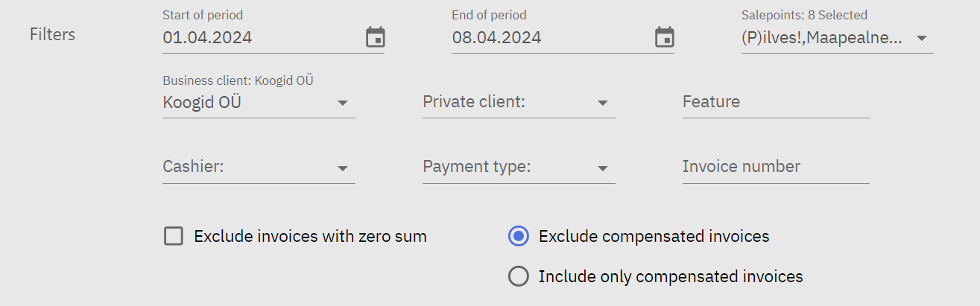
Task: Open the Cashier dropdown arrow
Action: [x=343, y=168]
